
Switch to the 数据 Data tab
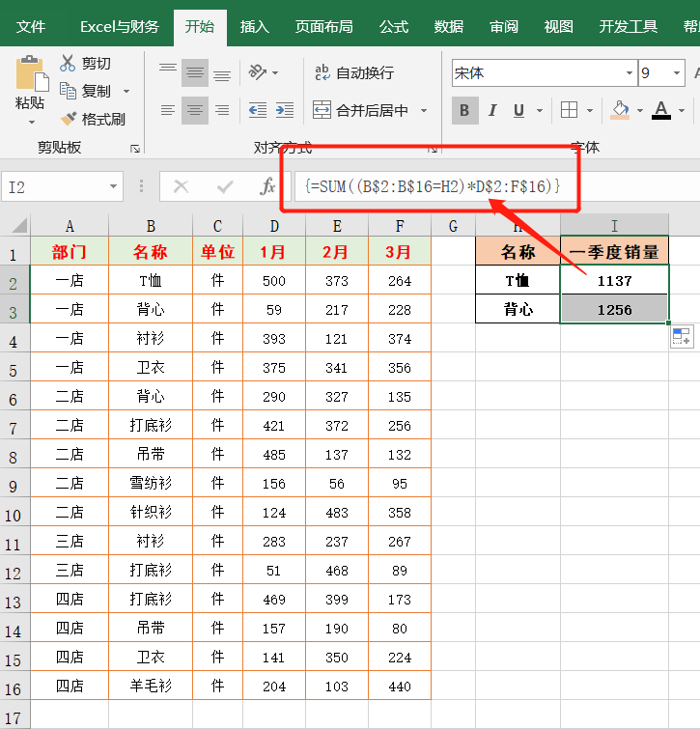coord(449,26)
